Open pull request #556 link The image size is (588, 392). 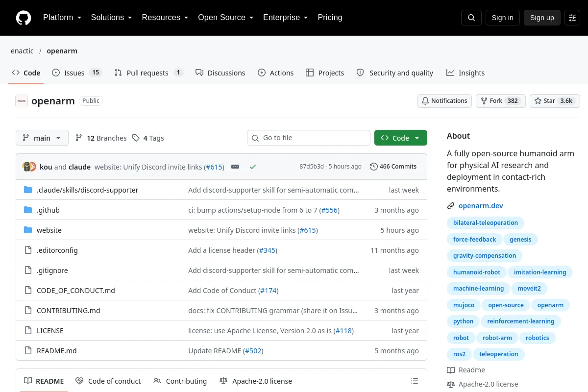(329, 210)
